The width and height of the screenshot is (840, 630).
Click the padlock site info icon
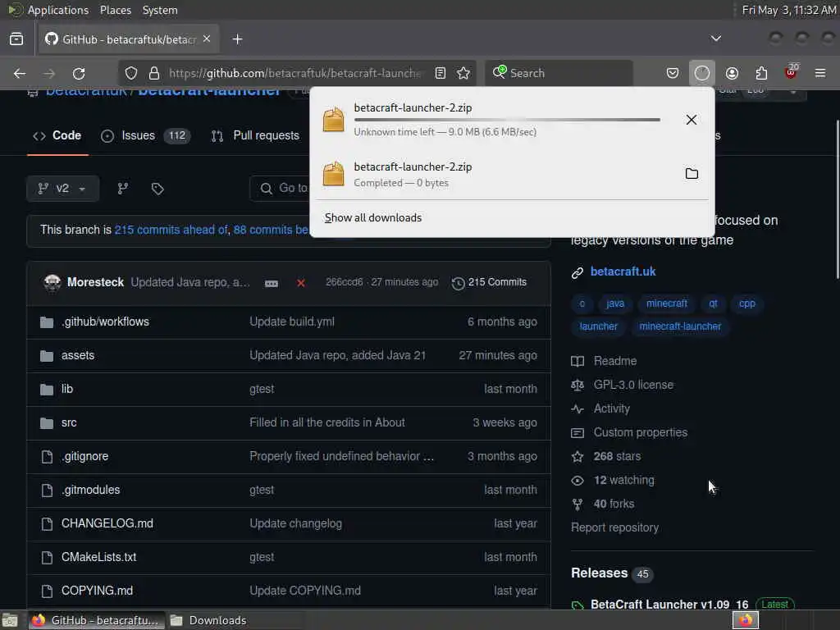pyautogui.click(x=154, y=73)
